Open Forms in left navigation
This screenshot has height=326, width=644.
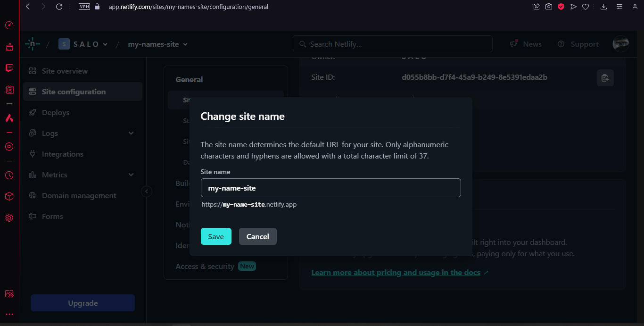coord(83,216)
